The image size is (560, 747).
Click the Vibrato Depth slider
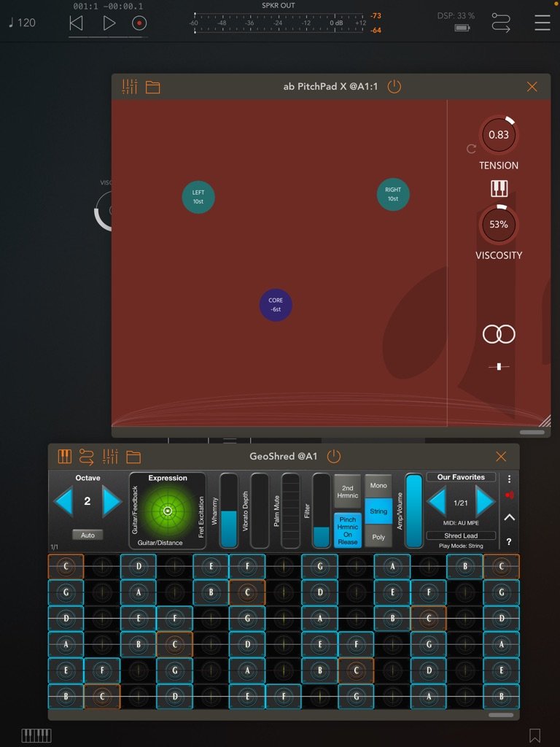point(260,511)
